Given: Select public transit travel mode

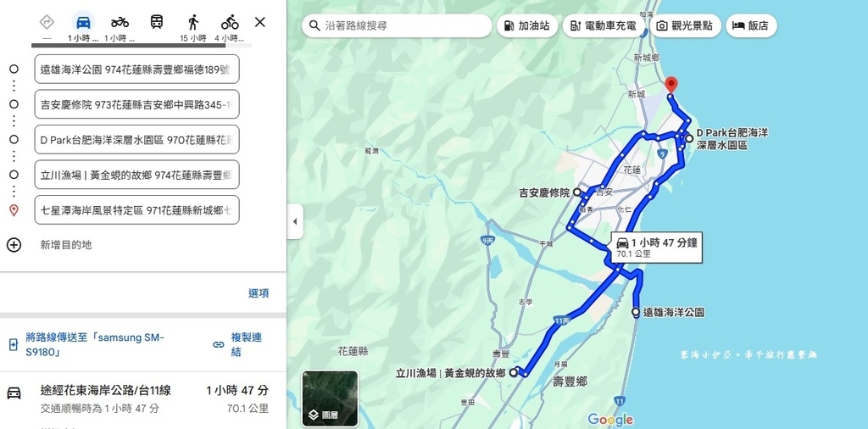Looking at the screenshot, I should tap(157, 22).
